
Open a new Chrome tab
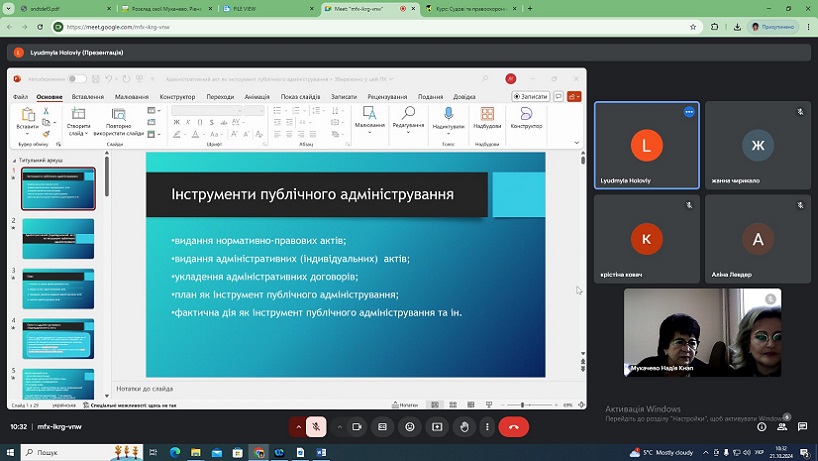point(530,8)
